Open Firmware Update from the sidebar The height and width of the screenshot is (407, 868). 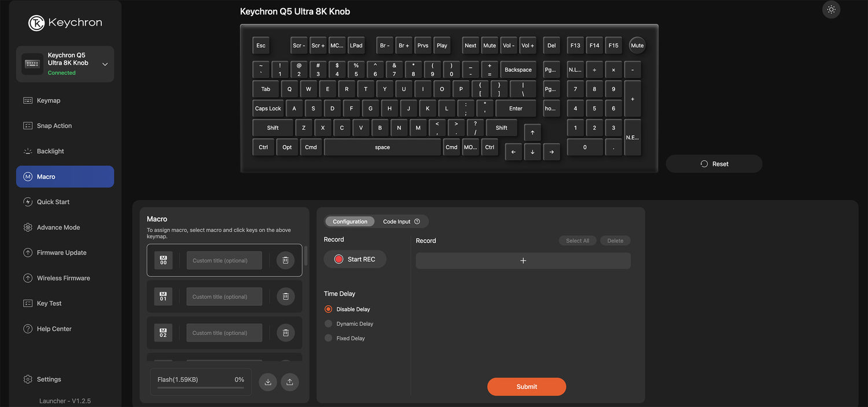coord(61,253)
